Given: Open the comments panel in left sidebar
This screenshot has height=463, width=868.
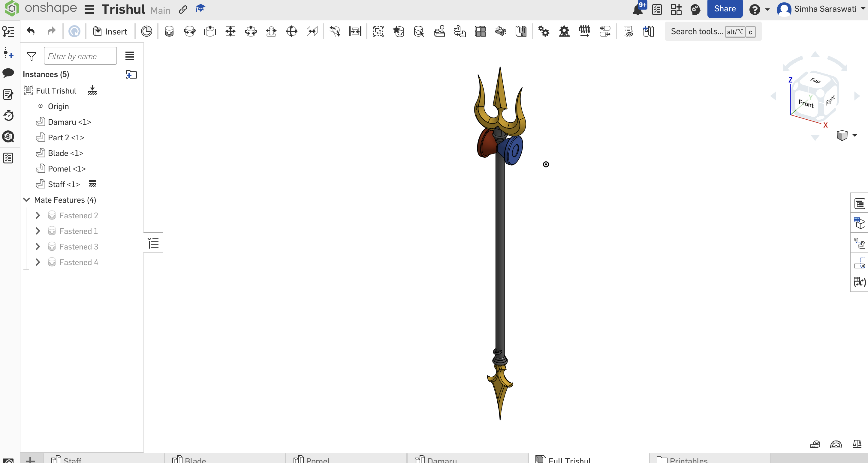Looking at the screenshot, I should point(8,73).
